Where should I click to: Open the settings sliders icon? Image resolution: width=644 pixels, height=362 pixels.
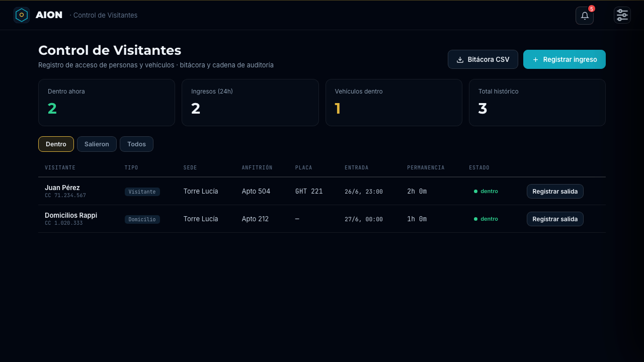(x=622, y=15)
